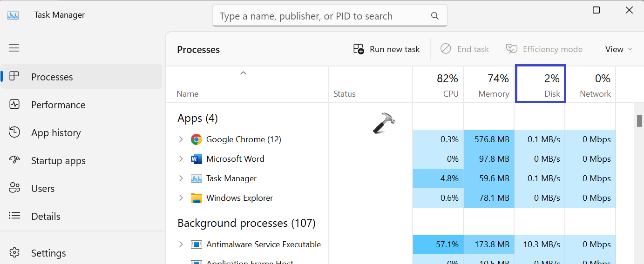Expand the Google Chrome process group
This screenshot has width=644, height=264.
point(181,139)
